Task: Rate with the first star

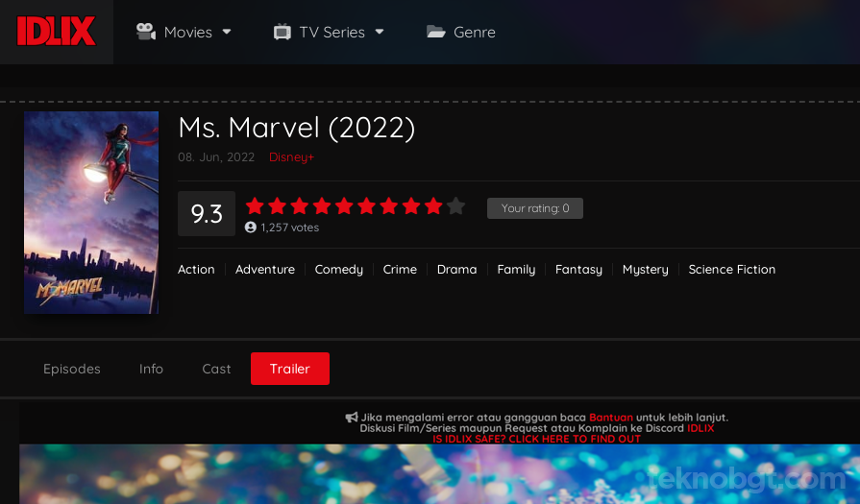Action: point(255,206)
